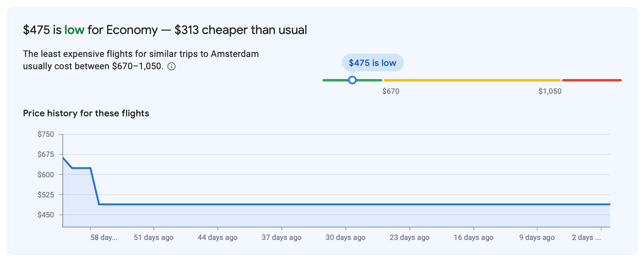Click the $670 label under the price bar
The width and height of the screenshot is (644, 267).
click(x=391, y=91)
